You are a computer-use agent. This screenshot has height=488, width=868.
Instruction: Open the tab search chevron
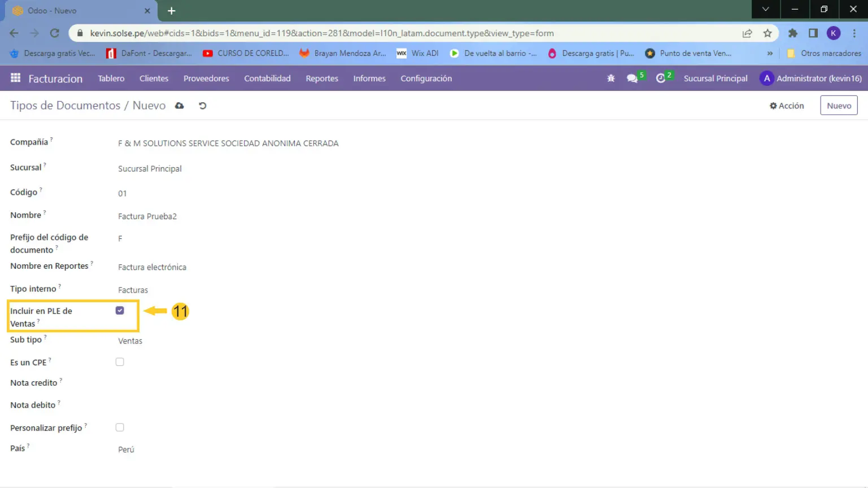[765, 9]
